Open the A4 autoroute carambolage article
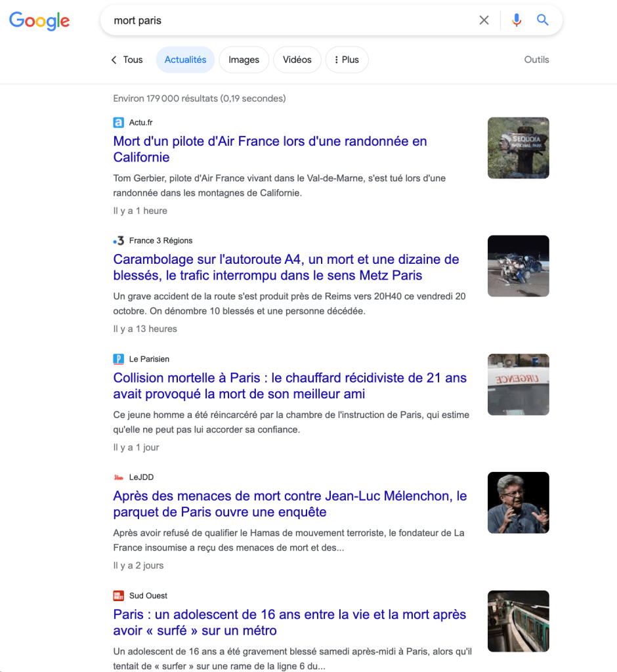Viewport: 617px width, 672px height. [x=286, y=267]
